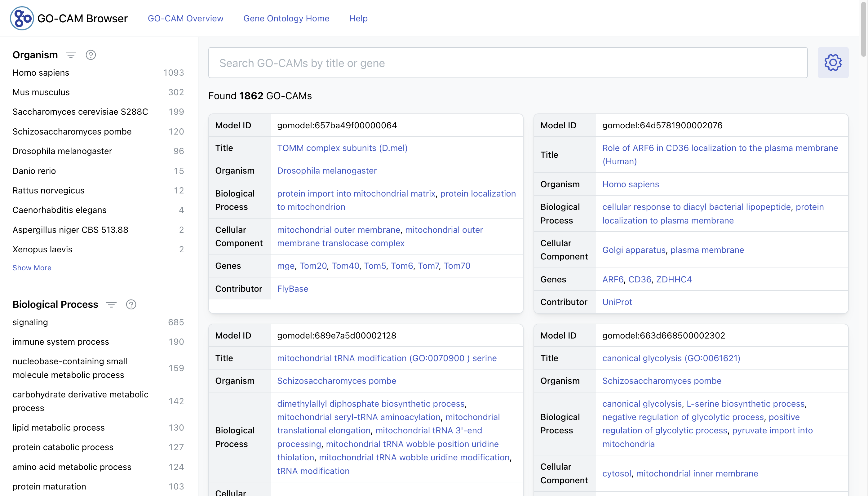Open the Biological Process help icon

tap(131, 304)
